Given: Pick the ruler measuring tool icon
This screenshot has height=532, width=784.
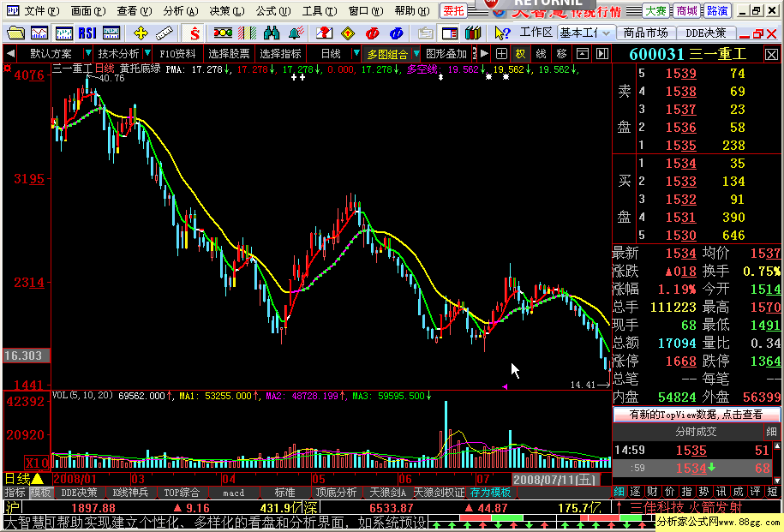Looking at the screenshot, I should pyautogui.click(x=164, y=33).
